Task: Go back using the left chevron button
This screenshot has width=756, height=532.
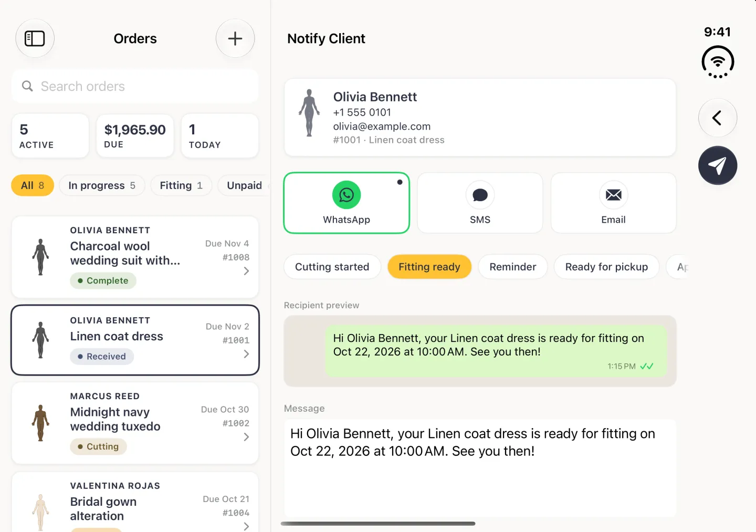Action: click(x=718, y=118)
